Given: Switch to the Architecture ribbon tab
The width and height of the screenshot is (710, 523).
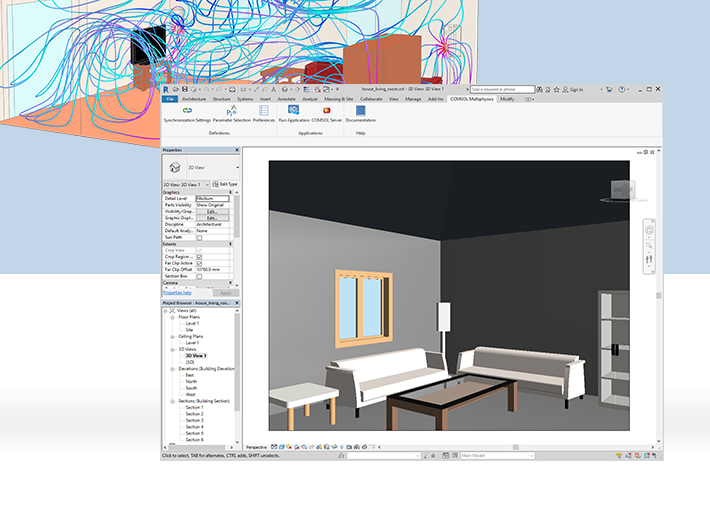Looking at the screenshot, I should pyautogui.click(x=194, y=99).
